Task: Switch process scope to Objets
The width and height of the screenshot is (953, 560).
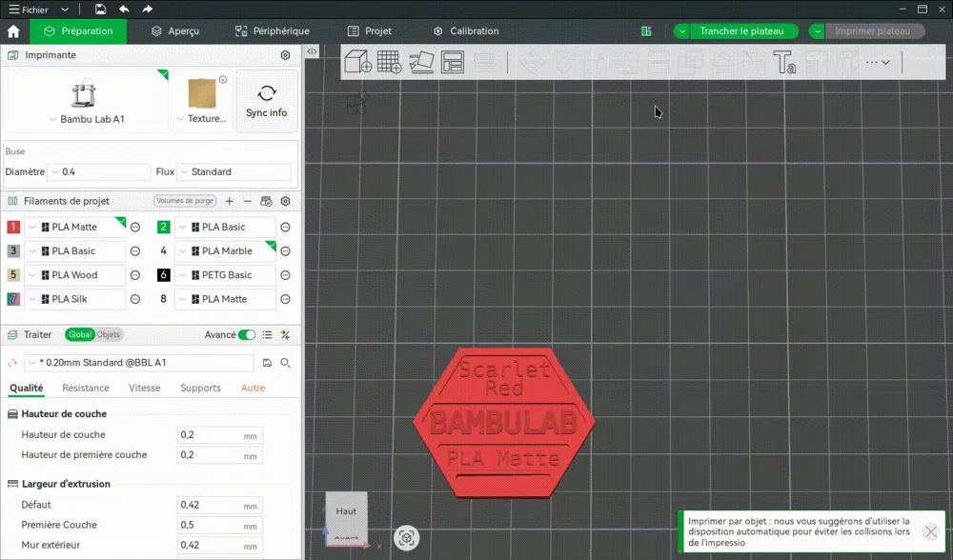Action: 109,334
